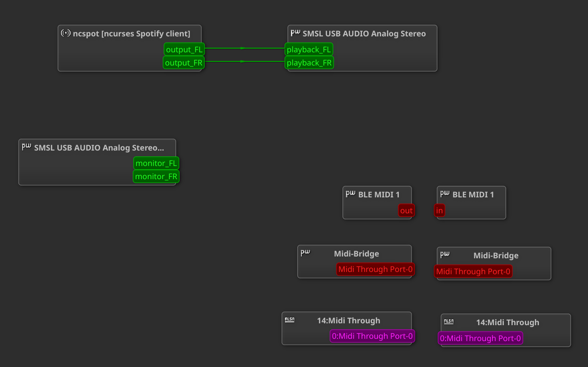The height and width of the screenshot is (367, 588).
Task: Click PipeWire icon on left Midi-Bridge node
Action: (x=305, y=253)
